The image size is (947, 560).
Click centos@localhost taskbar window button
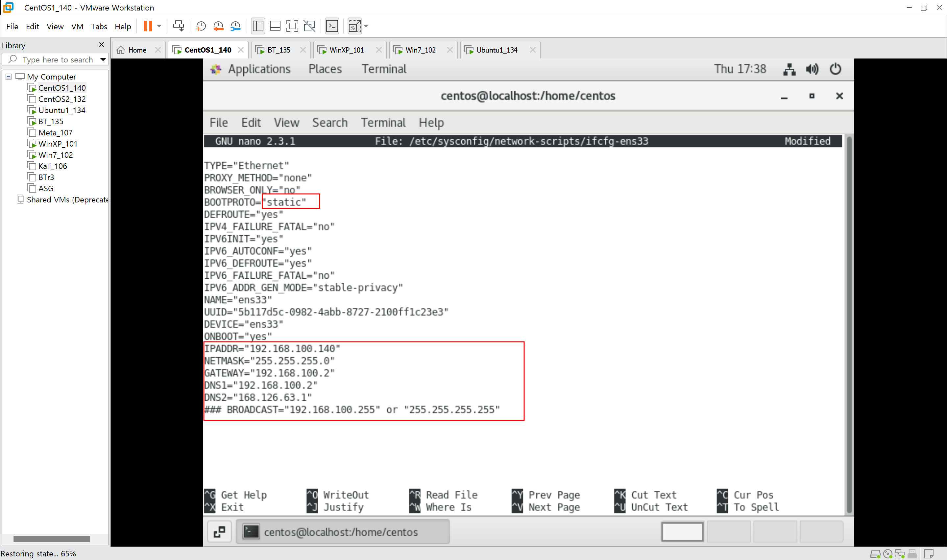click(x=342, y=532)
